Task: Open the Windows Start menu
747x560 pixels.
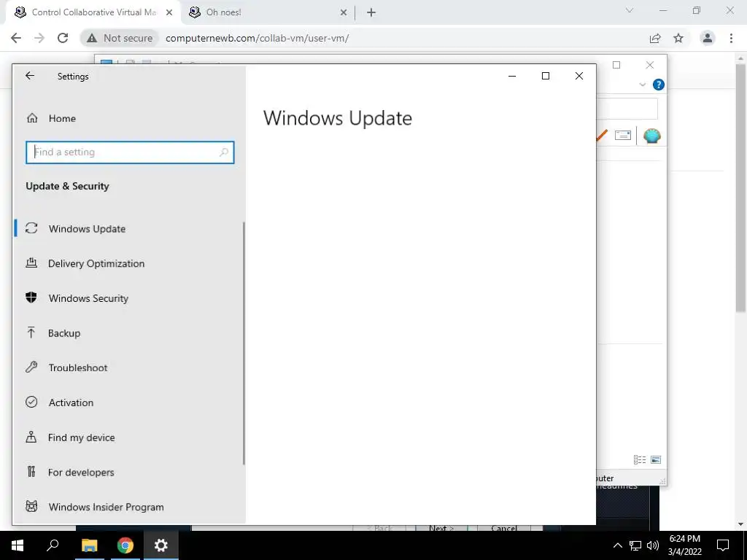Action: pyautogui.click(x=18, y=545)
